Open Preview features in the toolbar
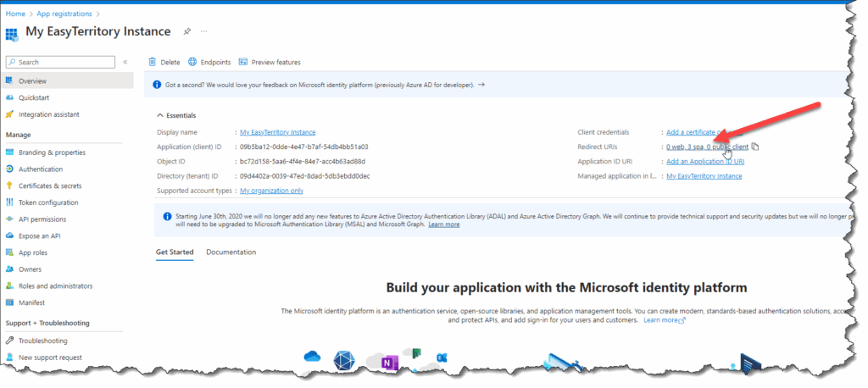Screen dimensions: 868x388 tap(243, 62)
